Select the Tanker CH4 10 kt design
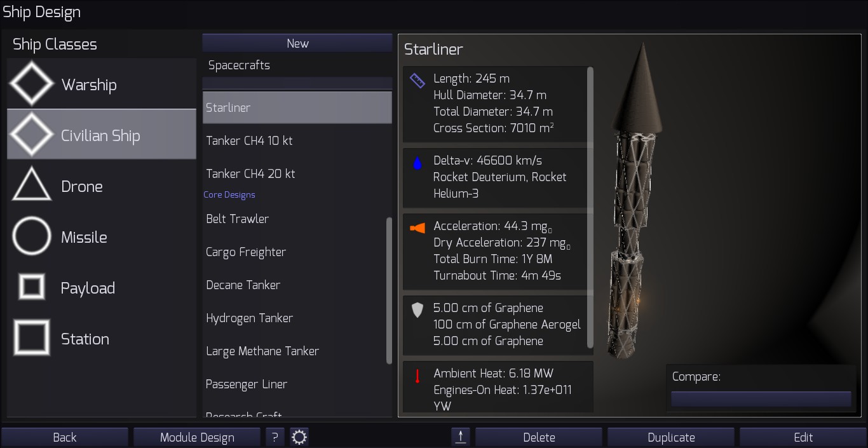The height and width of the screenshot is (448, 868). (x=297, y=140)
